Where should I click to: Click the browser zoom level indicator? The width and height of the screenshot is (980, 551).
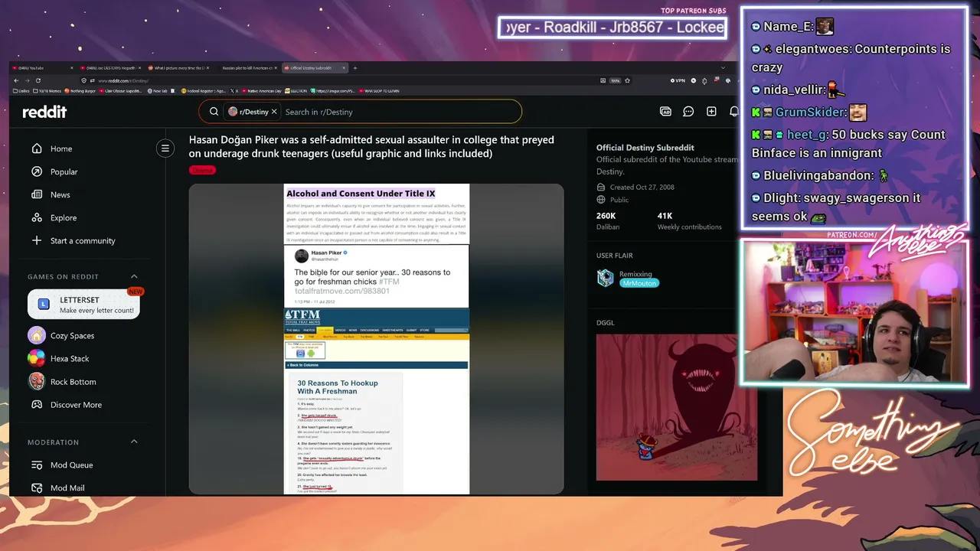(x=615, y=80)
